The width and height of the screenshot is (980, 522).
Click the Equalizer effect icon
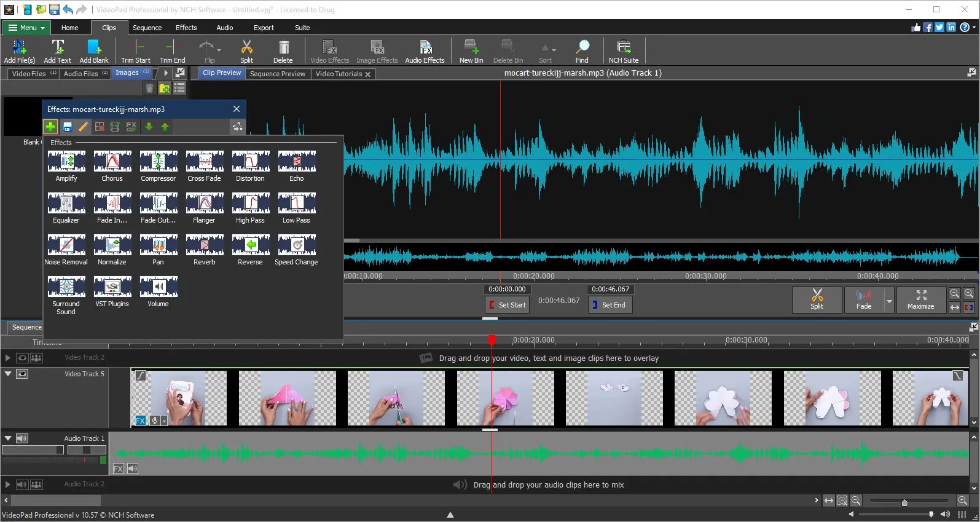click(66, 204)
